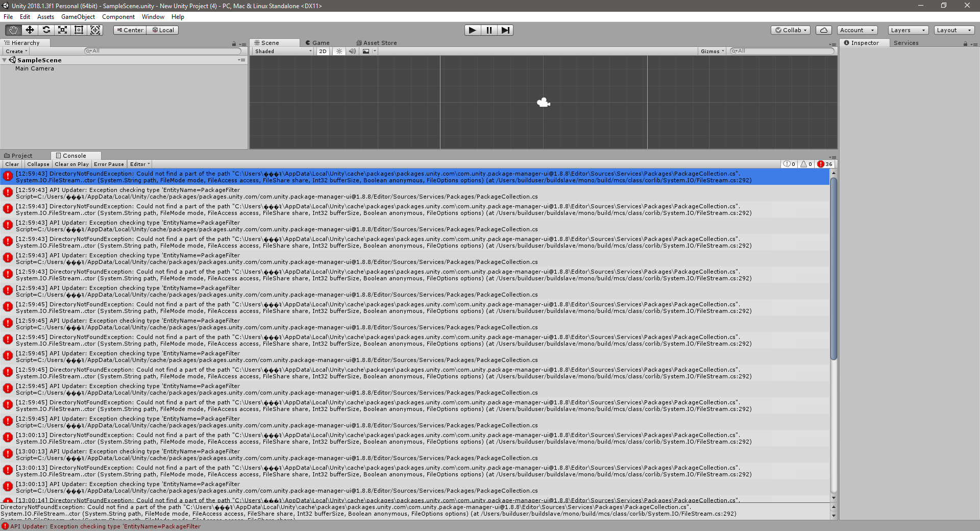Open the Help menu
This screenshot has width=980, height=531.
(178, 17)
